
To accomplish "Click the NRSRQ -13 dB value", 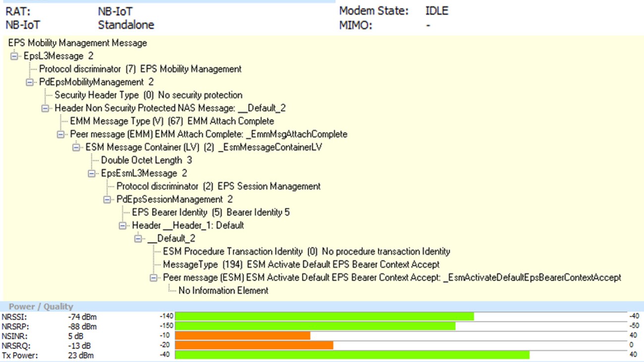I will (79, 346).
